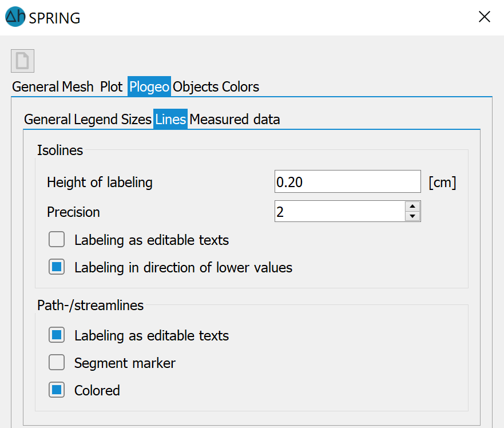Decrease Precision with the down arrow
504x428 pixels.
coord(412,216)
